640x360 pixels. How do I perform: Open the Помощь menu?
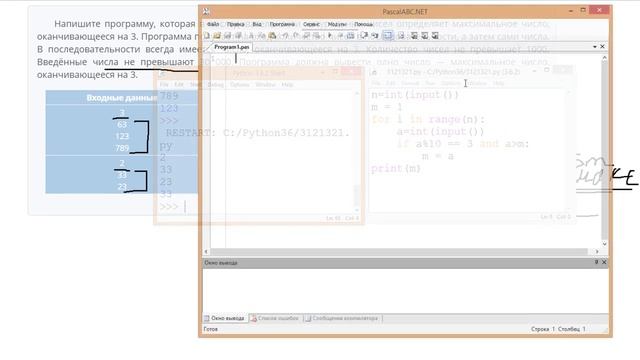363,24
